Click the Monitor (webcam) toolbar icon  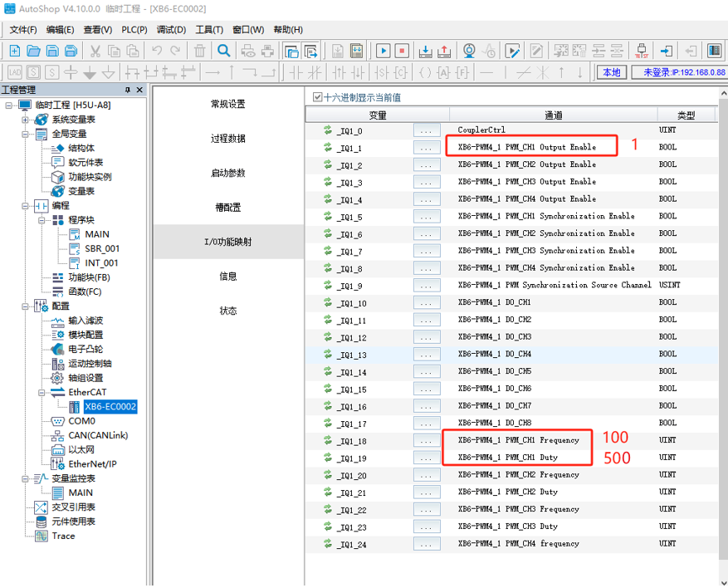[x=469, y=51]
